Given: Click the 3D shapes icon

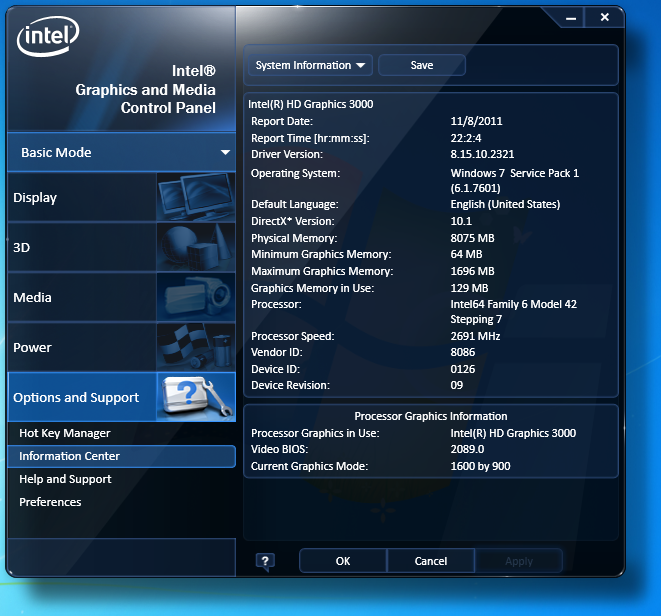Looking at the screenshot, I should click(196, 247).
